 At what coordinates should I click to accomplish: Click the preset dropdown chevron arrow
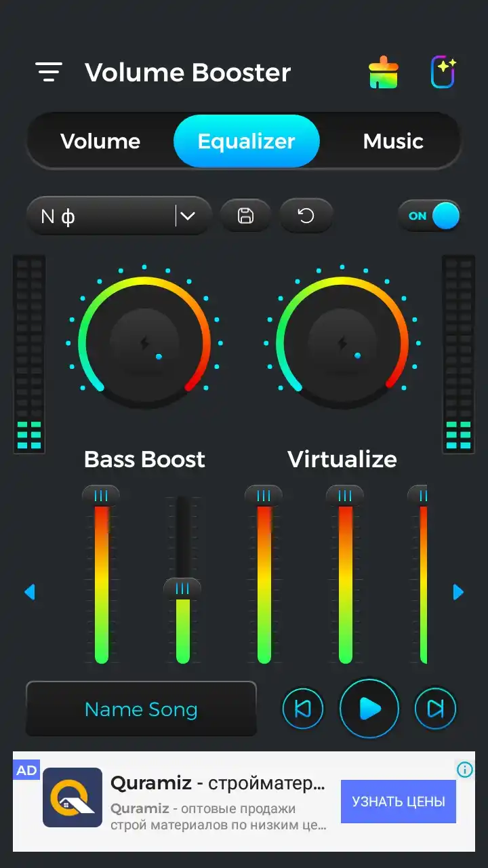coord(188,216)
